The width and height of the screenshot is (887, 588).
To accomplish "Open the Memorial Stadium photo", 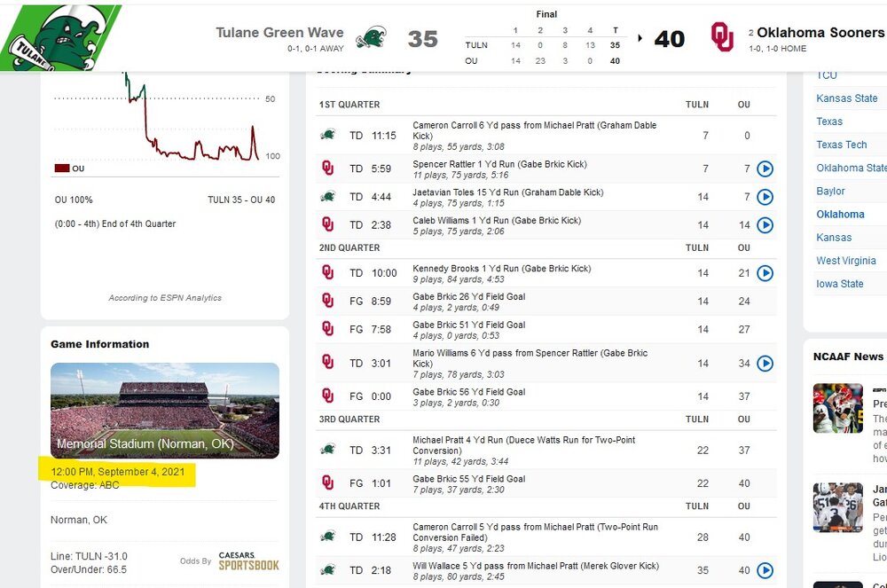I will pos(165,410).
